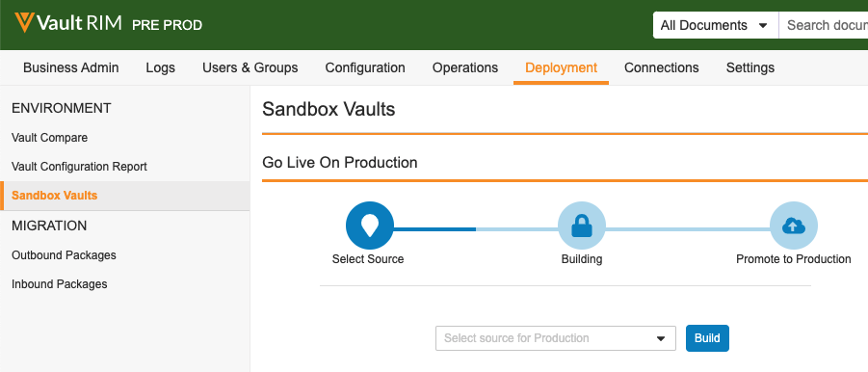
Task: Click the MIGRATION section heading
Action: point(49,226)
